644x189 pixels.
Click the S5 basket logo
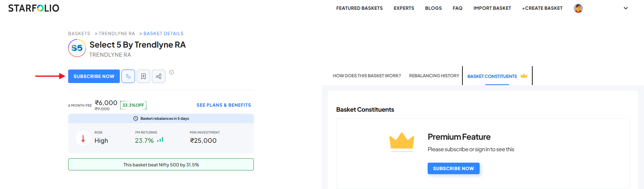coord(77,48)
